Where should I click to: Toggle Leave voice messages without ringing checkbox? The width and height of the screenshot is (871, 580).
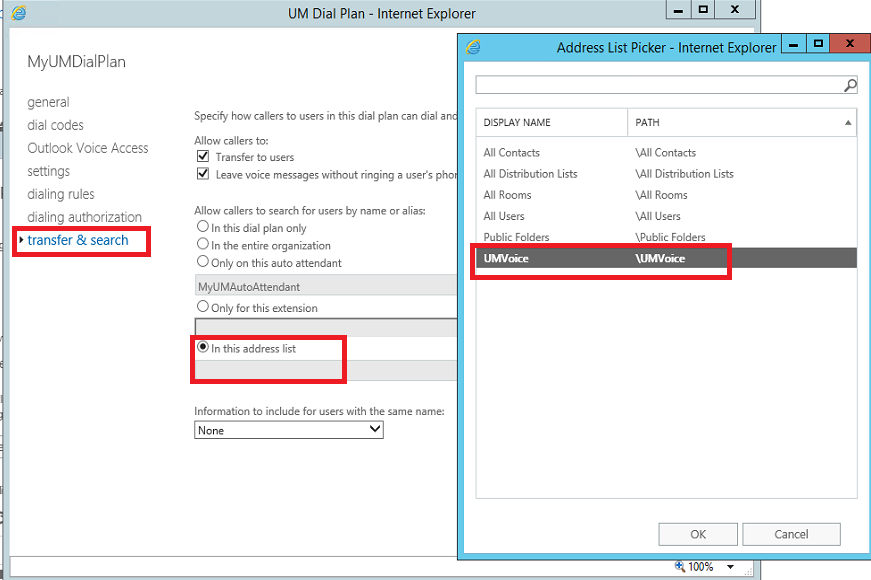point(202,174)
